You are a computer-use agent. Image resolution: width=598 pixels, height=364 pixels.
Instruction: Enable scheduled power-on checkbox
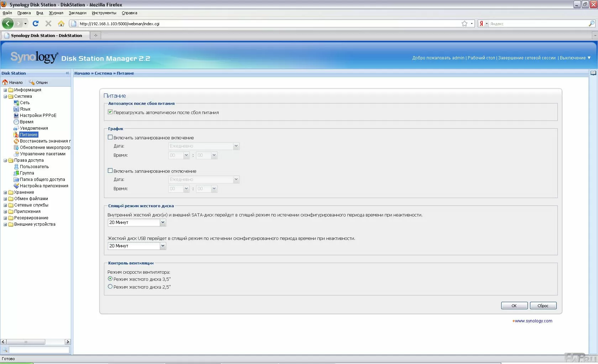click(110, 137)
